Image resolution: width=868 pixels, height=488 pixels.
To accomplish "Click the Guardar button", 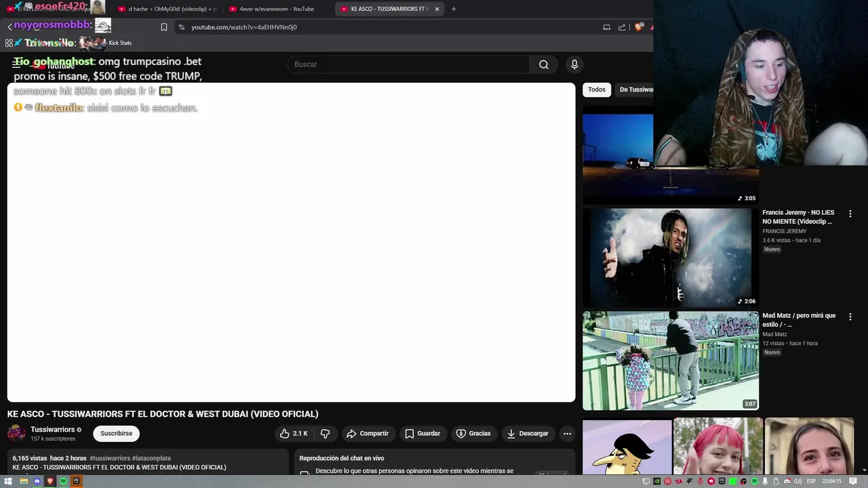I will pyautogui.click(x=422, y=433).
